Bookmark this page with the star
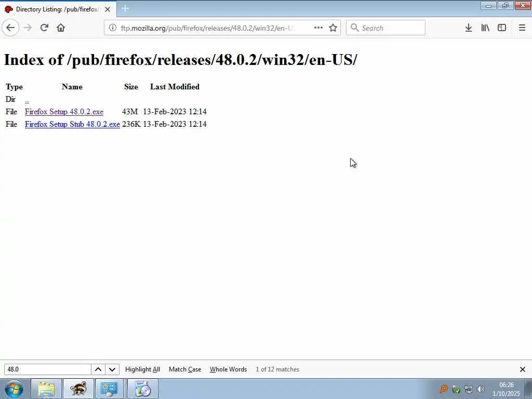Viewport: 532px width, 399px height. tap(333, 28)
